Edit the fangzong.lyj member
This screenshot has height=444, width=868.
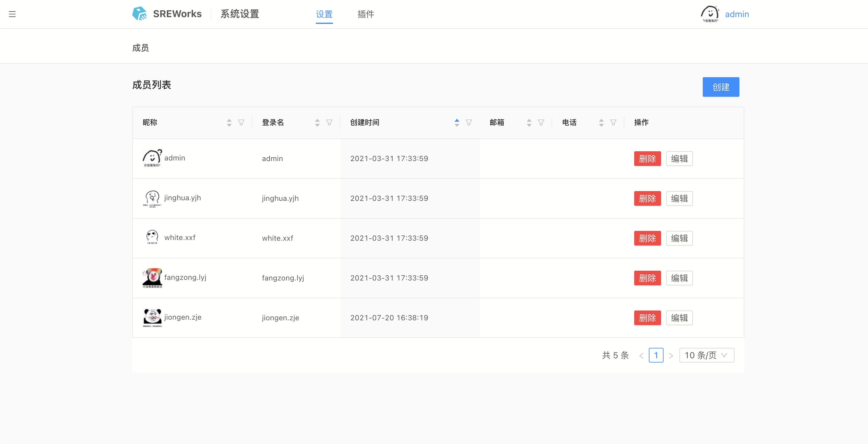pyautogui.click(x=679, y=278)
